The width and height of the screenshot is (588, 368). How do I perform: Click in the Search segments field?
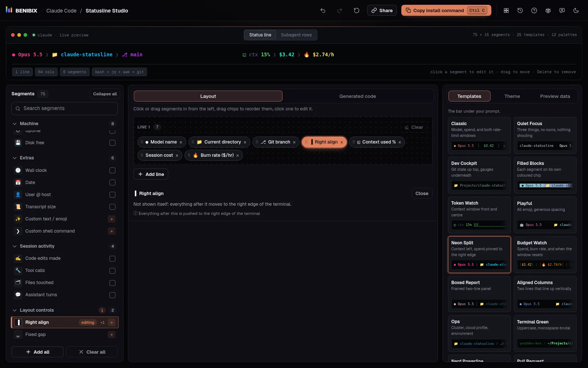tap(65, 109)
